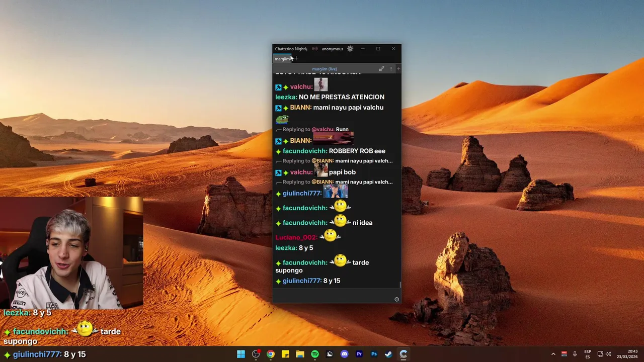Open Chatterino settings gear
The image size is (644, 362).
(350, 49)
